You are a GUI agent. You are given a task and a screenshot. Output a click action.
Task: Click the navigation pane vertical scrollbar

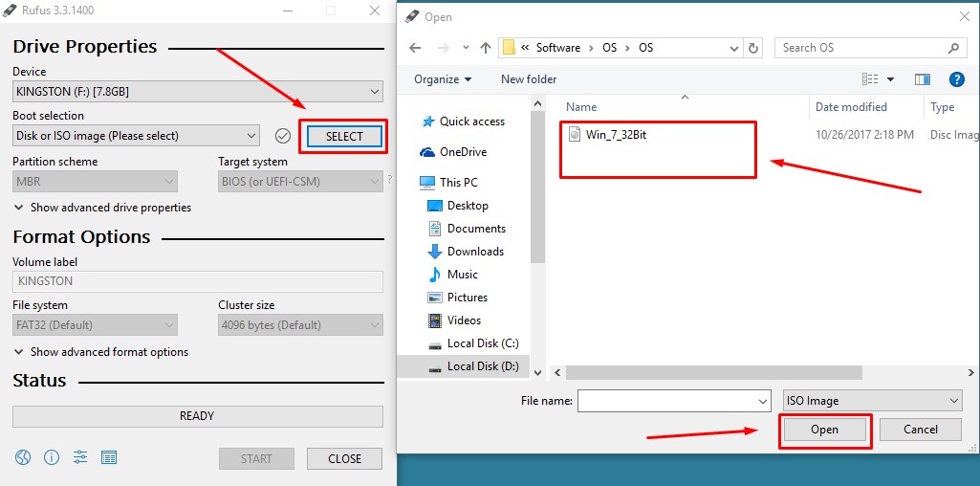click(537, 186)
